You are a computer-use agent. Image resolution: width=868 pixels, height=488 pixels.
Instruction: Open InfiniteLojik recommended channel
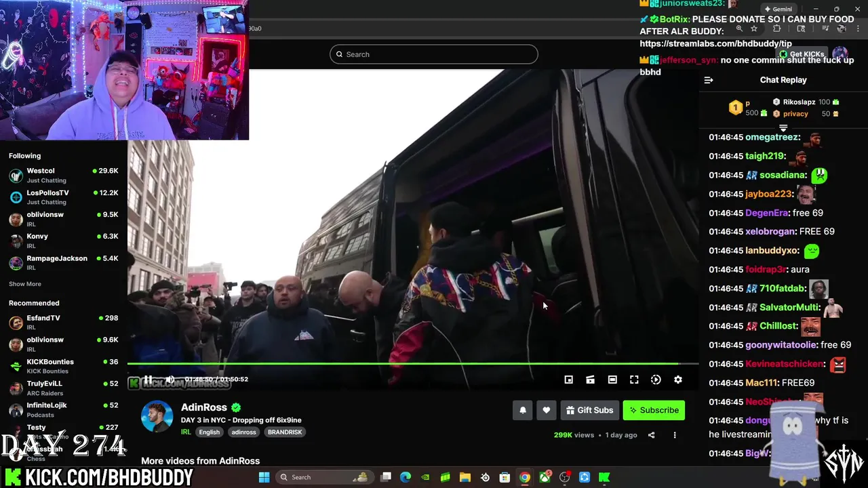pyautogui.click(x=64, y=409)
